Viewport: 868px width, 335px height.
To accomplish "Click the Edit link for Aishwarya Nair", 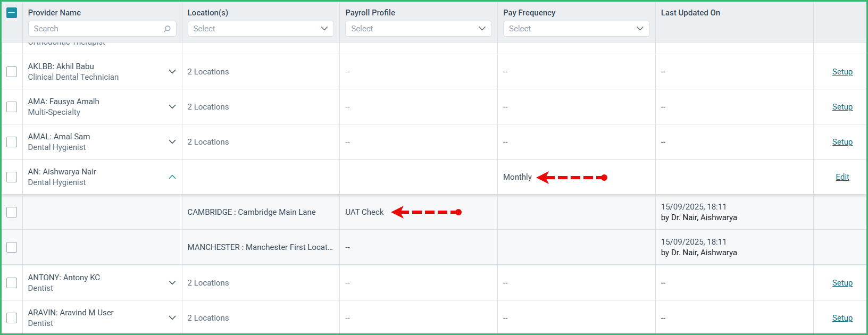I will pos(842,177).
